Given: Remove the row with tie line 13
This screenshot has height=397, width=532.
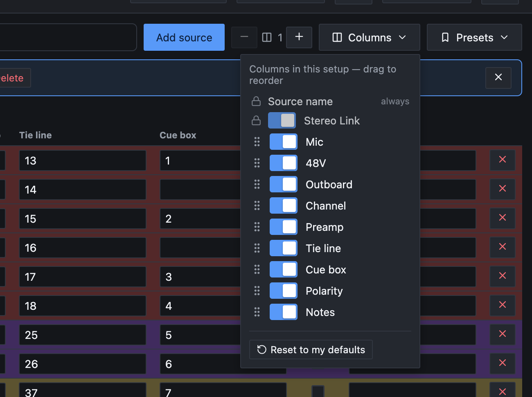Looking at the screenshot, I should pyautogui.click(x=503, y=160).
